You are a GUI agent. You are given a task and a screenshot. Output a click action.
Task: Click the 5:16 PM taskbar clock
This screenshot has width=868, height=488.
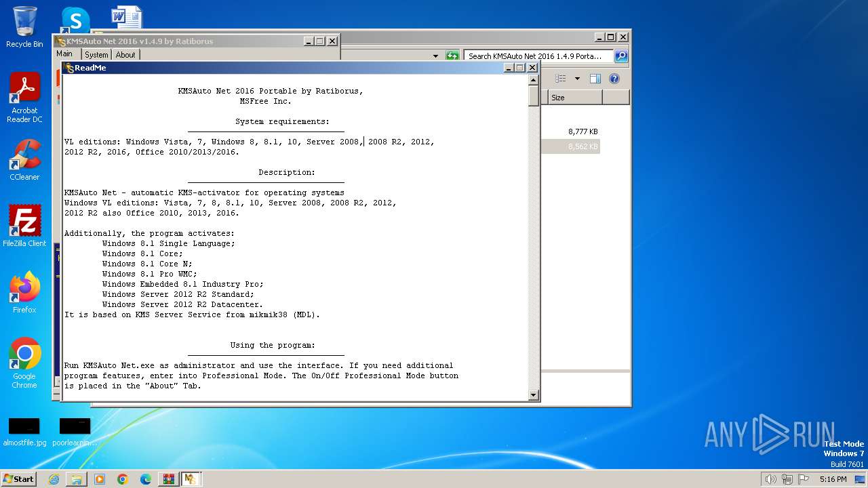[x=833, y=479]
